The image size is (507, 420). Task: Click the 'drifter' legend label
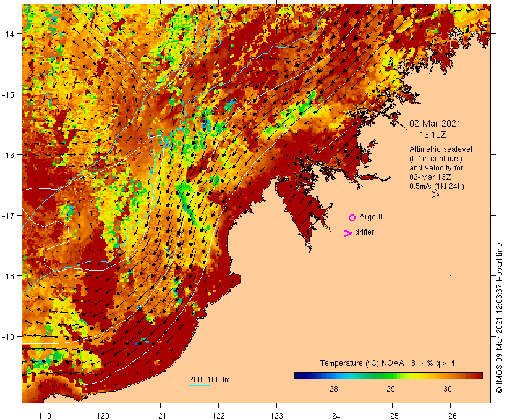tap(364, 232)
